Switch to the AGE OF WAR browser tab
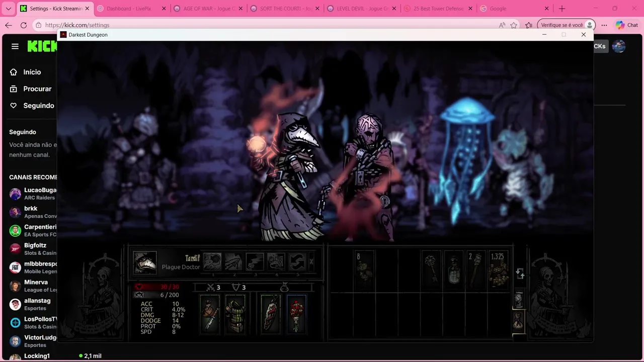Screen dimensions: 644x362 pyautogui.click(x=208, y=9)
